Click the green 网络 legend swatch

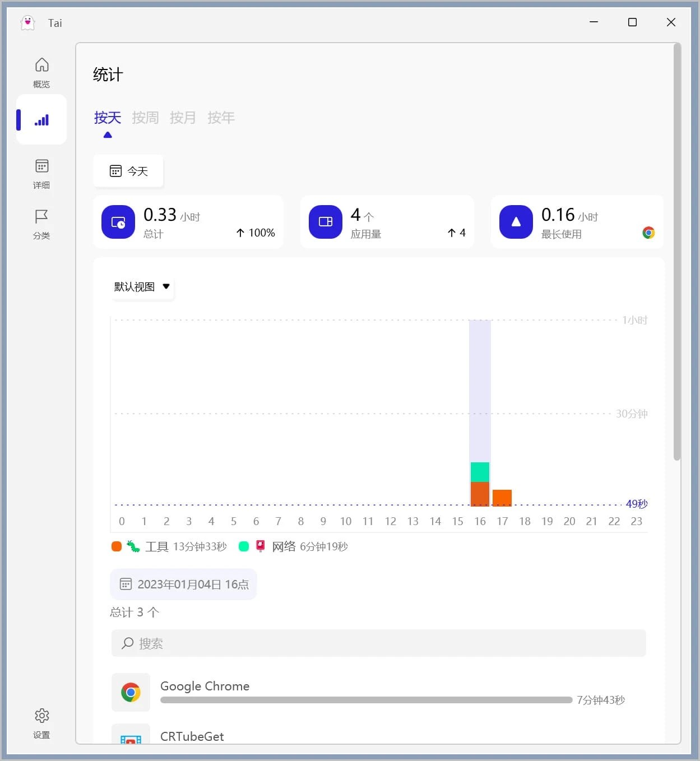(243, 546)
